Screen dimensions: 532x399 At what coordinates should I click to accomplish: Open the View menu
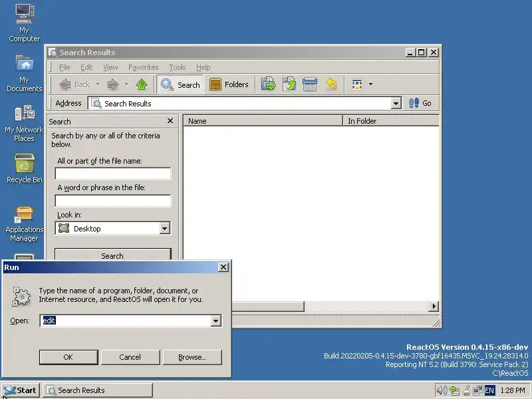pos(110,67)
